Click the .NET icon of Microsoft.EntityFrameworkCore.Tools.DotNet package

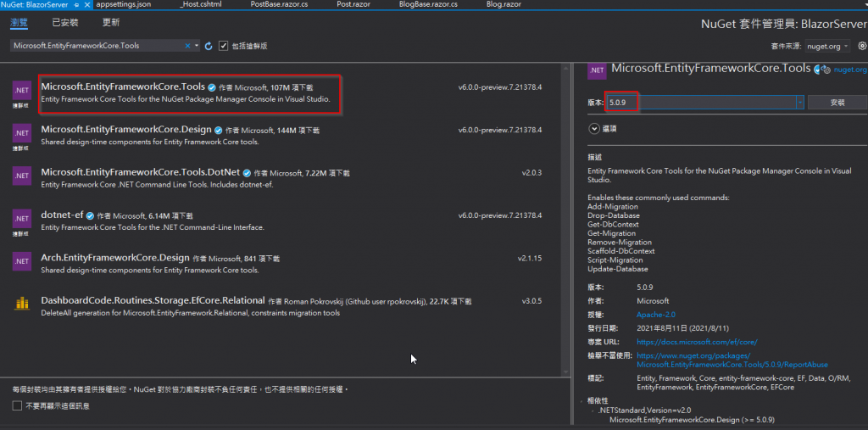tap(21, 176)
